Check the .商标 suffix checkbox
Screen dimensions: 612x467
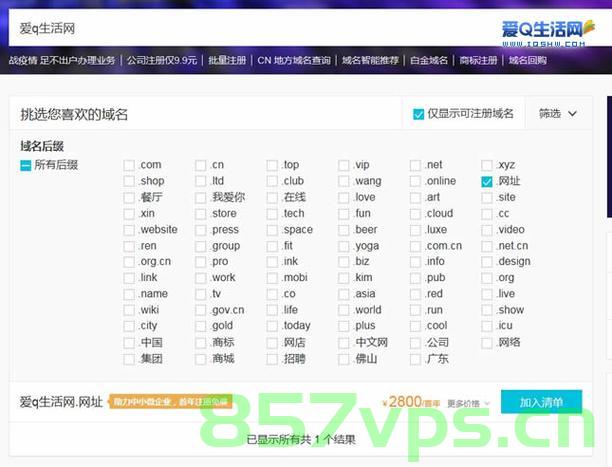201,343
